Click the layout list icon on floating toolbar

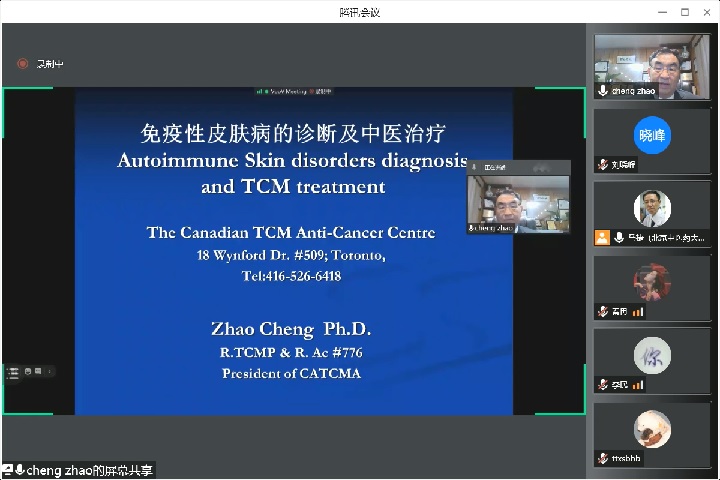pos(13,372)
